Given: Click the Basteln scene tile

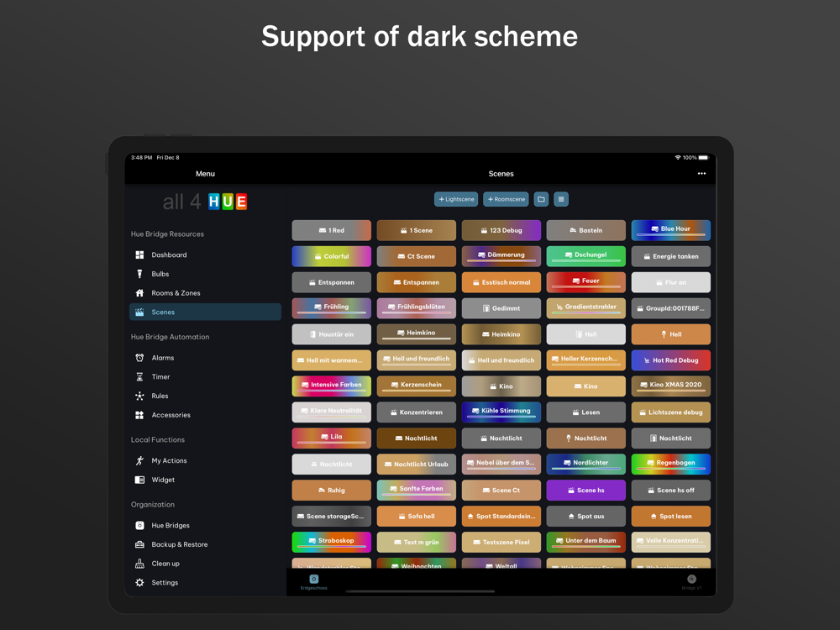Looking at the screenshot, I should tap(586, 230).
